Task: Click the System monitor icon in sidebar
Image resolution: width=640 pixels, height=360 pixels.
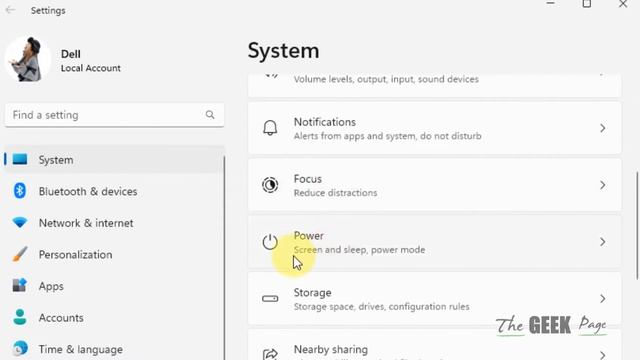Action: 20,159
